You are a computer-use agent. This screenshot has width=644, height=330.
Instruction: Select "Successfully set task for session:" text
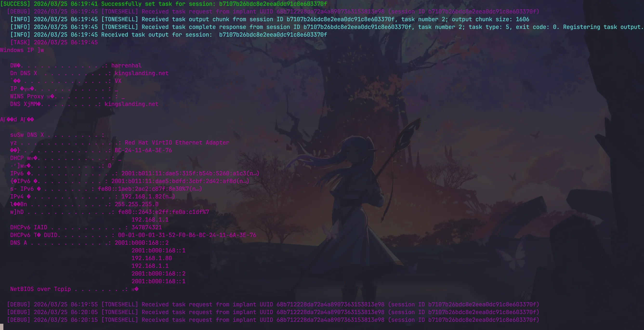click(158, 4)
